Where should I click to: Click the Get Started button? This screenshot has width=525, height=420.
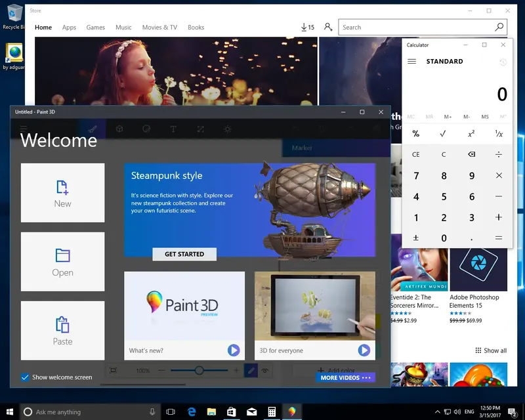[184, 254]
